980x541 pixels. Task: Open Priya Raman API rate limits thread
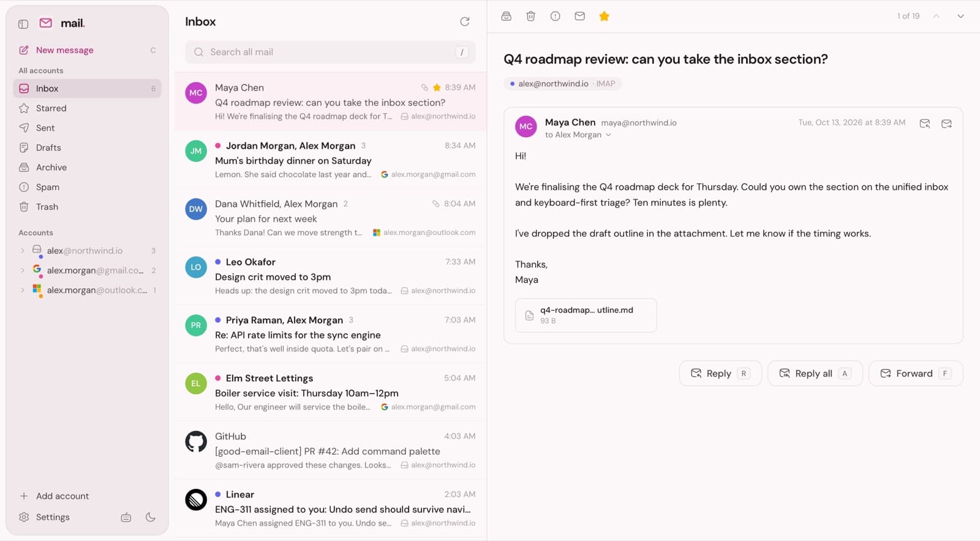[x=330, y=334]
